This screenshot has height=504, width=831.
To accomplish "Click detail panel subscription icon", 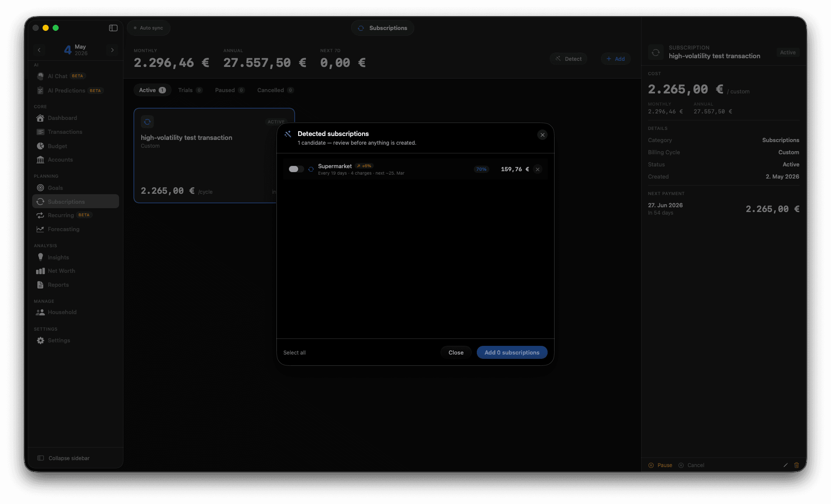I will [x=655, y=53].
